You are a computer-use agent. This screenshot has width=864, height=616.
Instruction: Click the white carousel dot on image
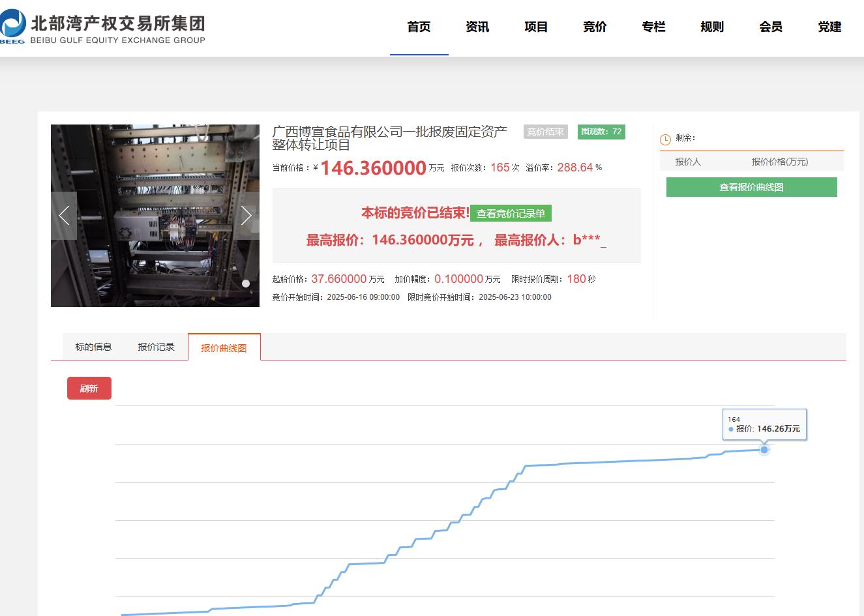point(246,284)
